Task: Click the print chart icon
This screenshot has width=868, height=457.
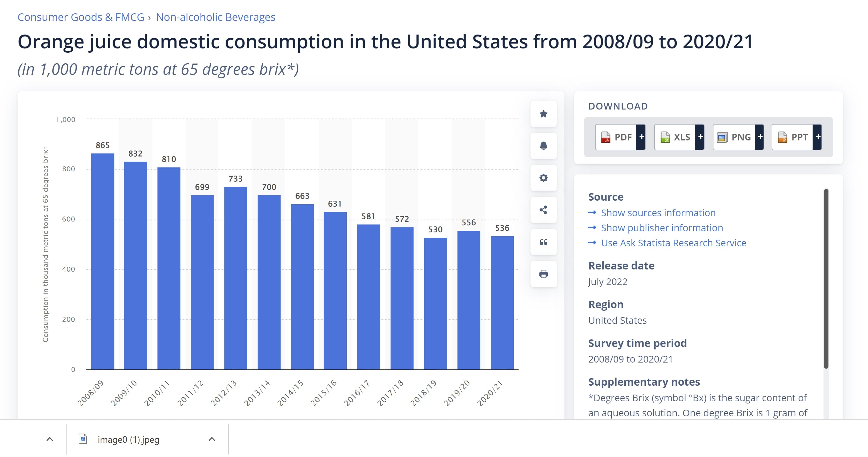Action: [x=543, y=274]
